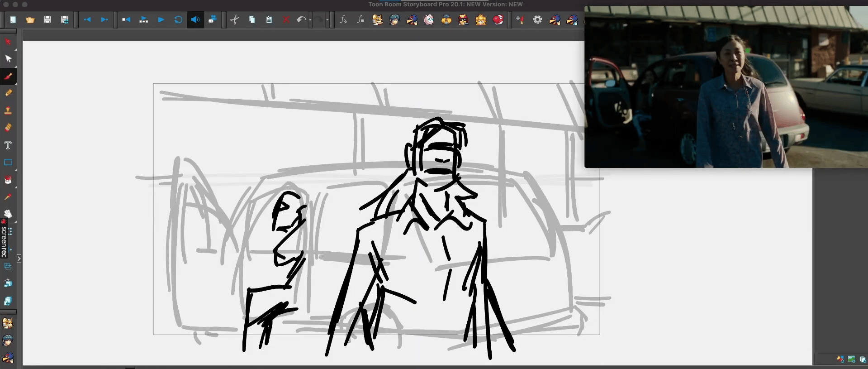The image size is (868, 369).
Task: Toggle the camera view playback button
Action: tap(212, 20)
